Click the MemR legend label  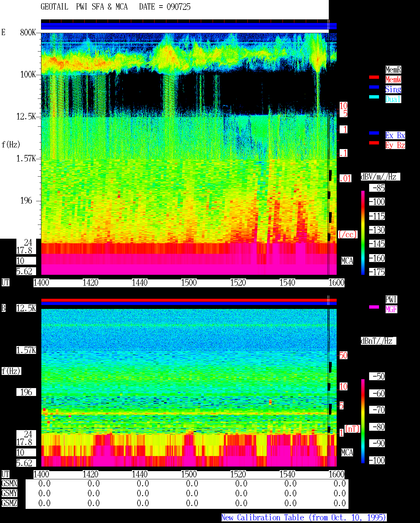(393, 70)
